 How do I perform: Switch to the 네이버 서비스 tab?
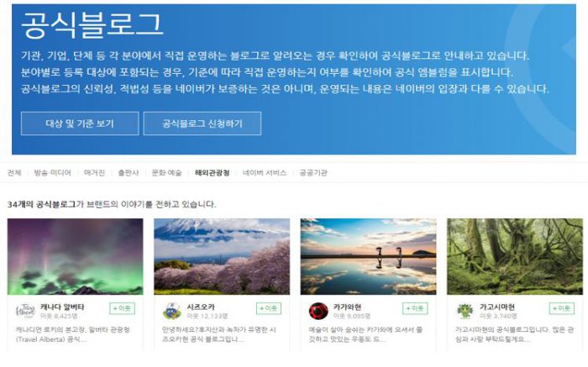click(265, 173)
